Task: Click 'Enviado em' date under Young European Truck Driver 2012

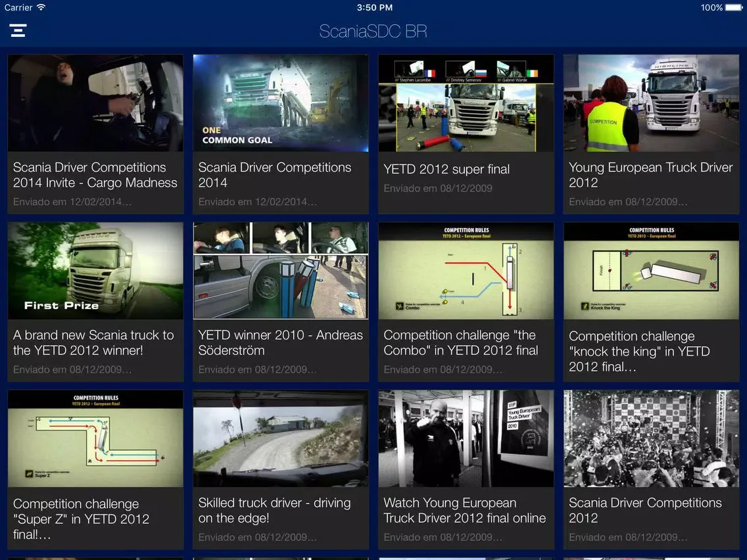Action: pyautogui.click(x=628, y=202)
